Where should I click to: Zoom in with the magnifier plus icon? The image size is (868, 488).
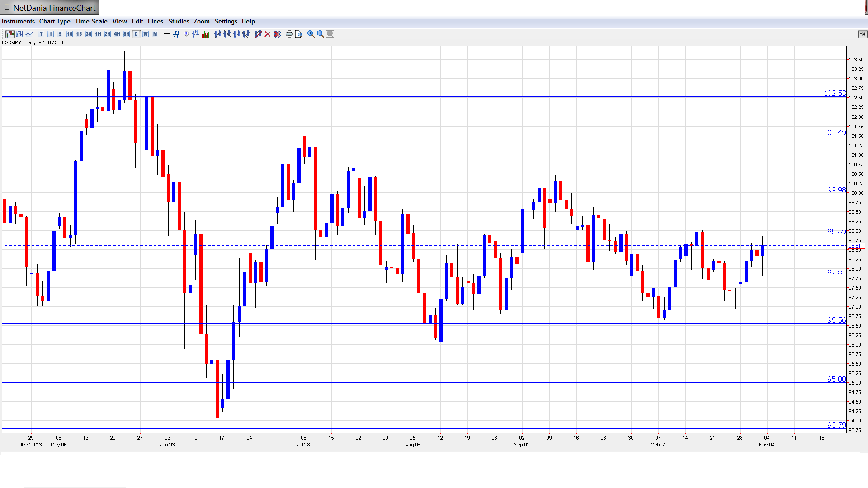[x=311, y=34]
